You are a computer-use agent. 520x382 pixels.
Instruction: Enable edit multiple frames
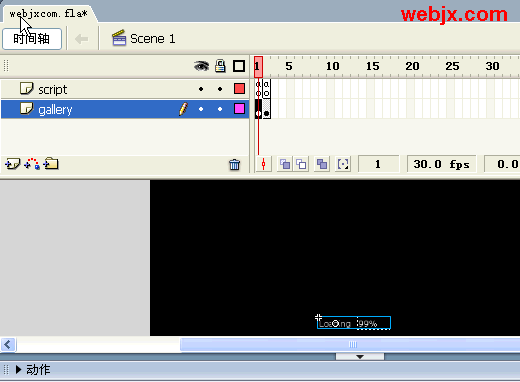(322, 164)
